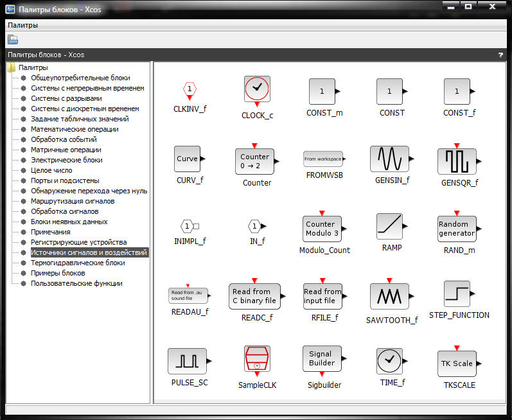Click the STEP_FUNCTION block icon
Viewport: 512px width, 420px height.
pyautogui.click(x=457, y=293)
